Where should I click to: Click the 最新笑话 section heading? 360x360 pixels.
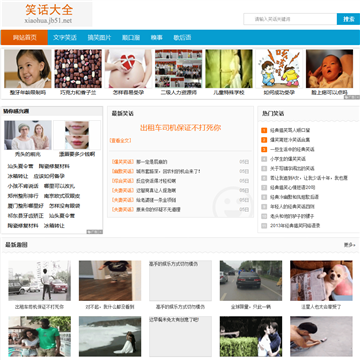coord(123,113)
